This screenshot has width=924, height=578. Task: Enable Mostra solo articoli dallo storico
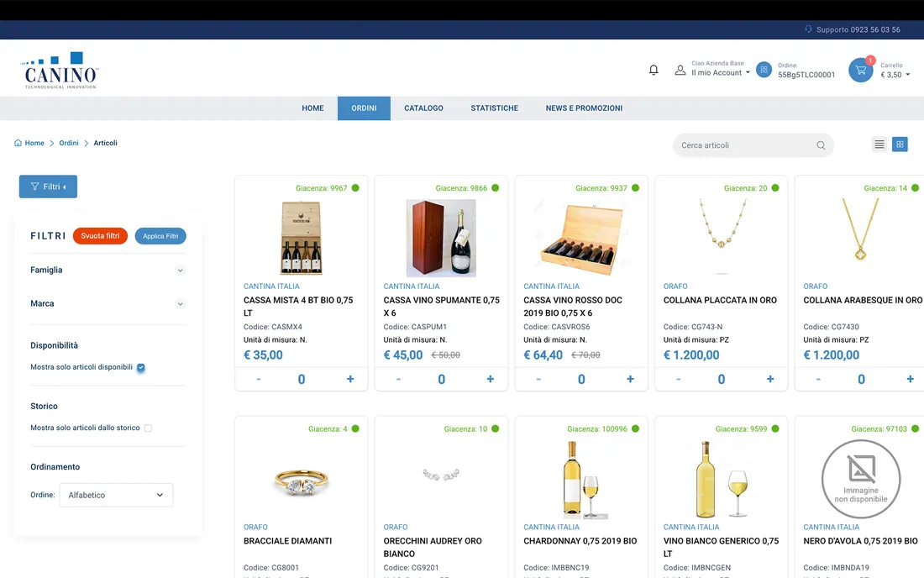click(148, 428)
